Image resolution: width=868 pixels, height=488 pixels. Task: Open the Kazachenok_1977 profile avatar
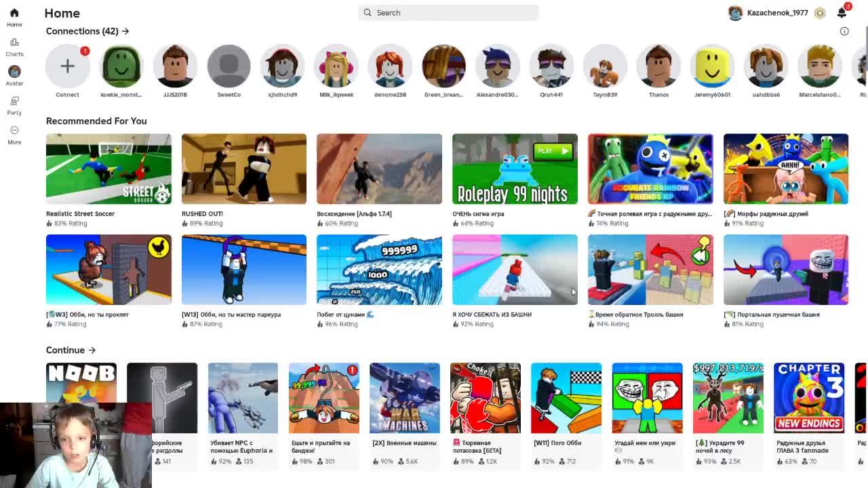tap(735, 13)
